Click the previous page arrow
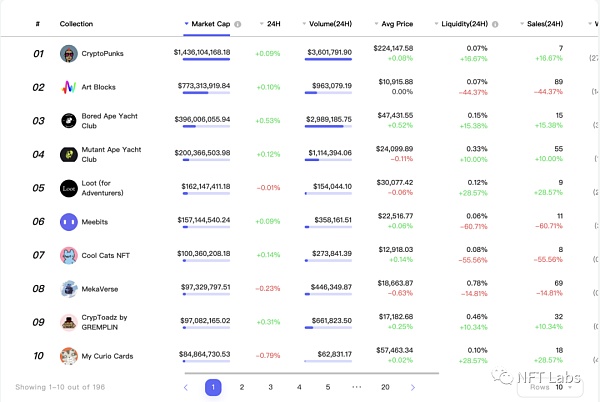 tap(185, 387)
